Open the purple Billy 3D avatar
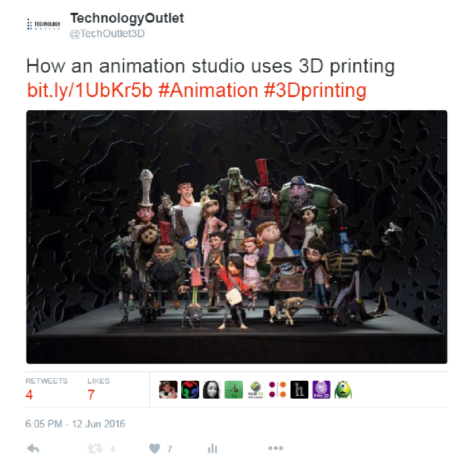This screenshot has height=466, width=476. click(321, 390)
